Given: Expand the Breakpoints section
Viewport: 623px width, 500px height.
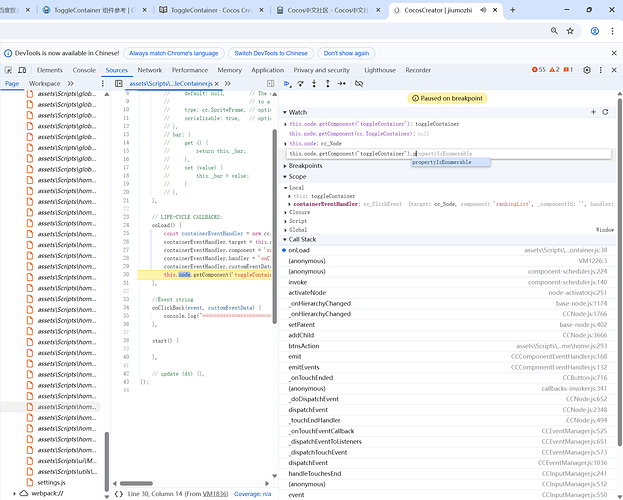Looking at the screenshot, I should click(x=305, y=166).
